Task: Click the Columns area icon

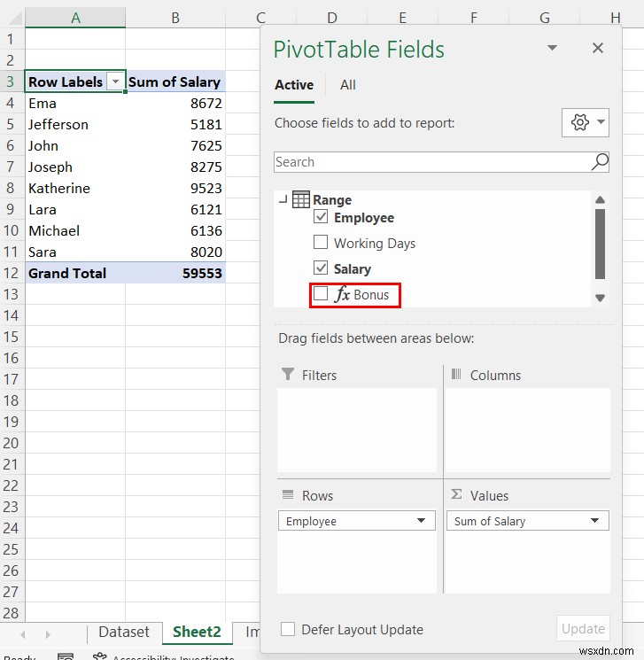Action: point(456,374)
